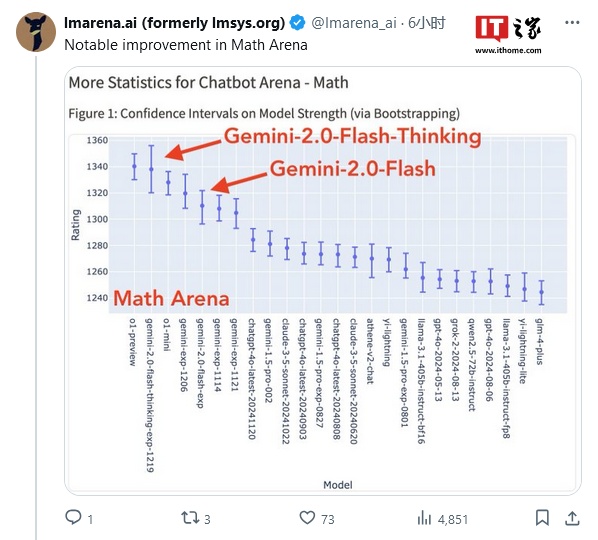Click the retweet icon
This screenshot has width=598, height=540.
coord(190,518)
